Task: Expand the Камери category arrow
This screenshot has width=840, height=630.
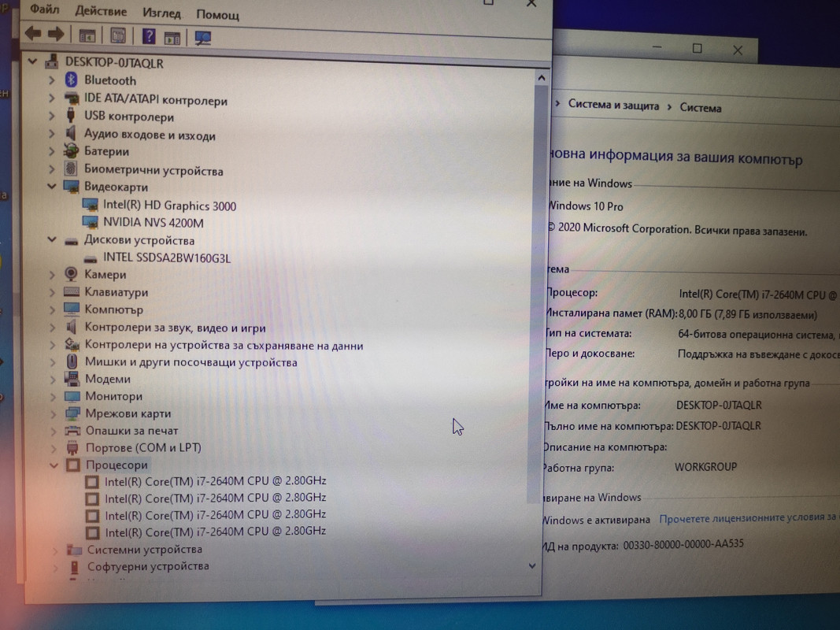Action: click(52, 275)
